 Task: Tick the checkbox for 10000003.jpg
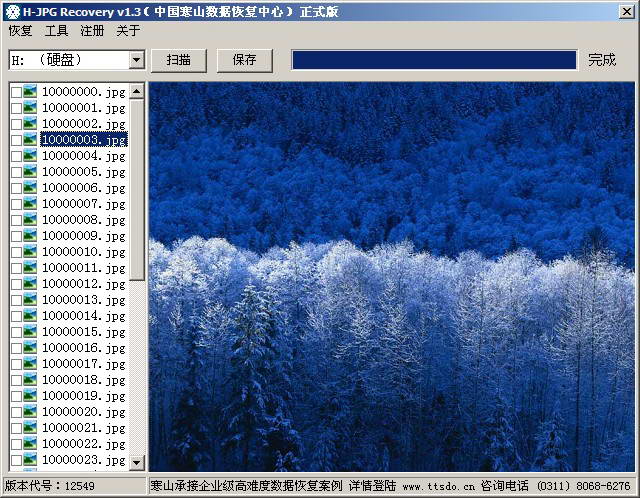coord(16,140)
